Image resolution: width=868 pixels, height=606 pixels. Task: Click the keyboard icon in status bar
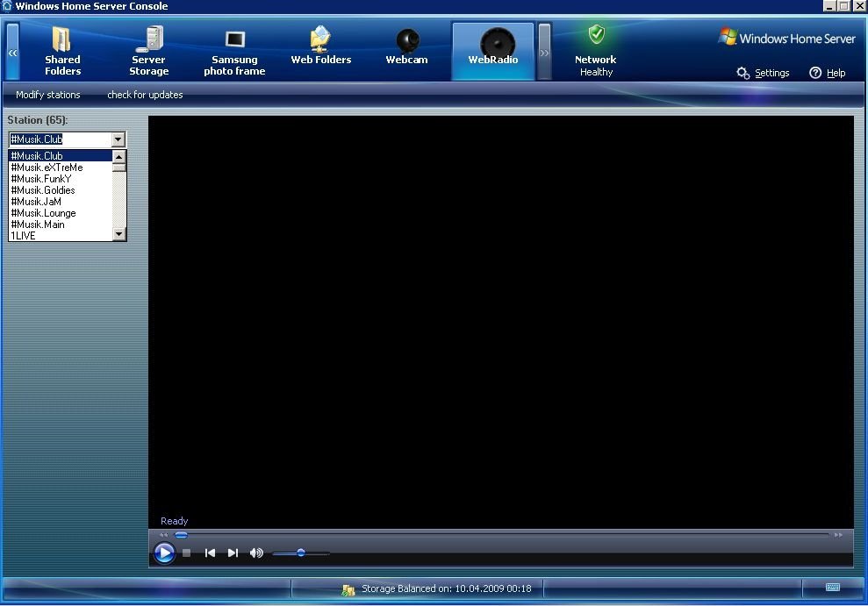[833, 588]
